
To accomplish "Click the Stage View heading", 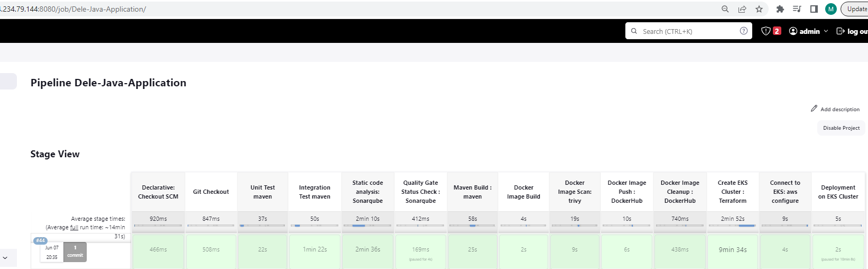I will pyautogui.click(x=55, y=154).
